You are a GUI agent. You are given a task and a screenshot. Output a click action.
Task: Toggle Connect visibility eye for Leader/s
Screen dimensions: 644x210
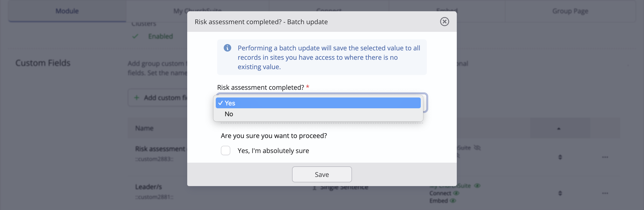[456, 193]
